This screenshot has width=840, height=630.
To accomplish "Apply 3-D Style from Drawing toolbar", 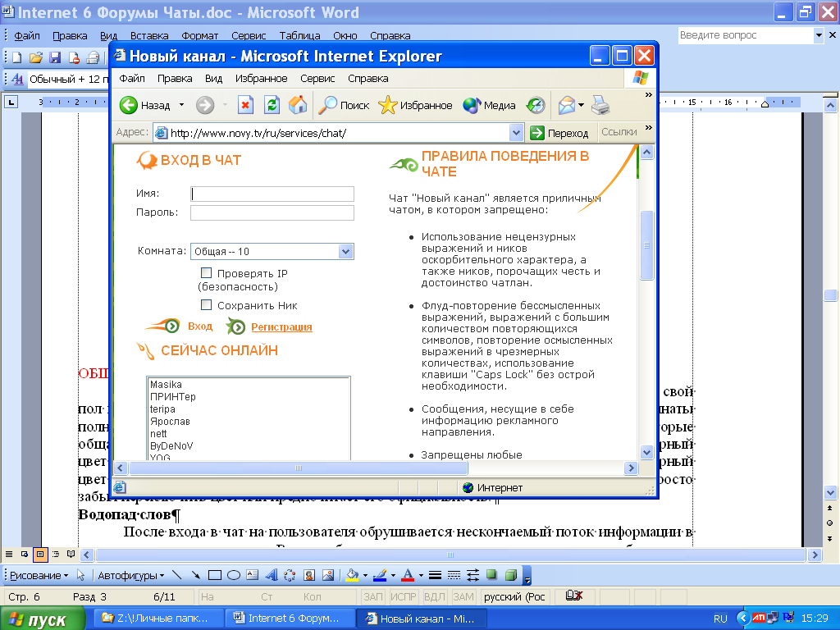I will tap(511, 575).
